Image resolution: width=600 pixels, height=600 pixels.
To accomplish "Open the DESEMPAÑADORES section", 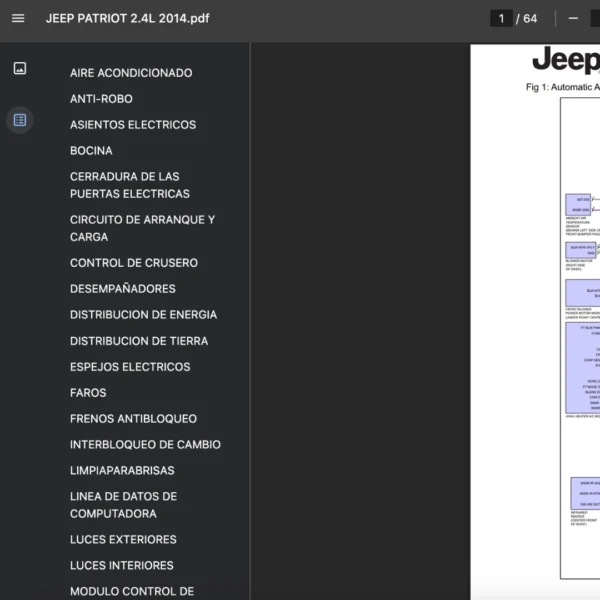I will (123, 289).
